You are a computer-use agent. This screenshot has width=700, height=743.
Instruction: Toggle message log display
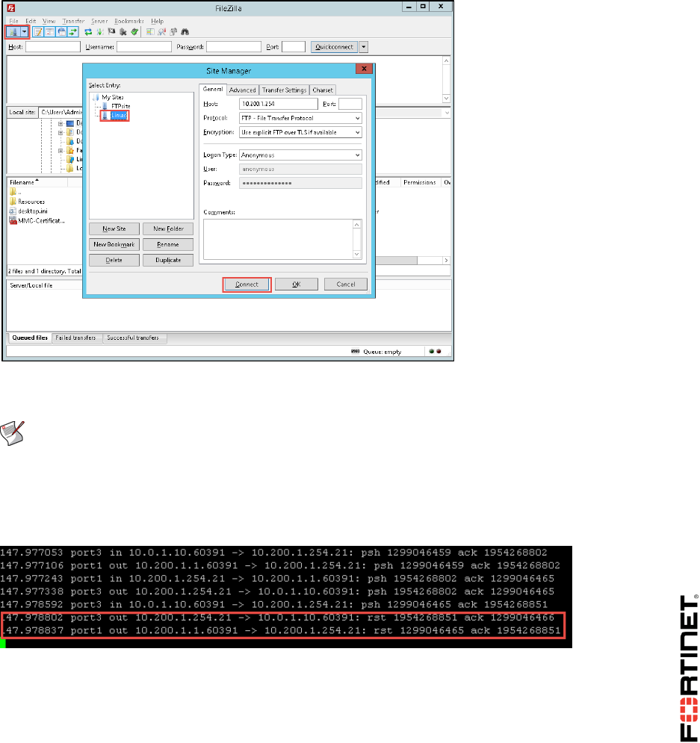(38, 32)
